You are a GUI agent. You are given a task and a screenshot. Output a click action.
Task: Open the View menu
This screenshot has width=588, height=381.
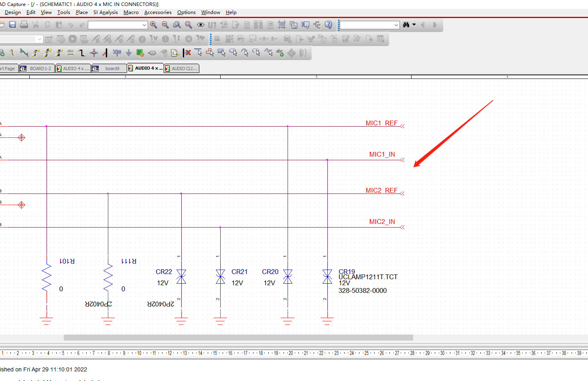click(x=46, y=12)
